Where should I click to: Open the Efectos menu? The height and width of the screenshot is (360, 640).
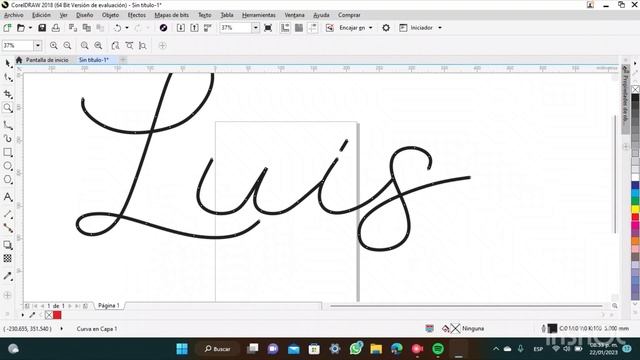(x=136, y=15)
